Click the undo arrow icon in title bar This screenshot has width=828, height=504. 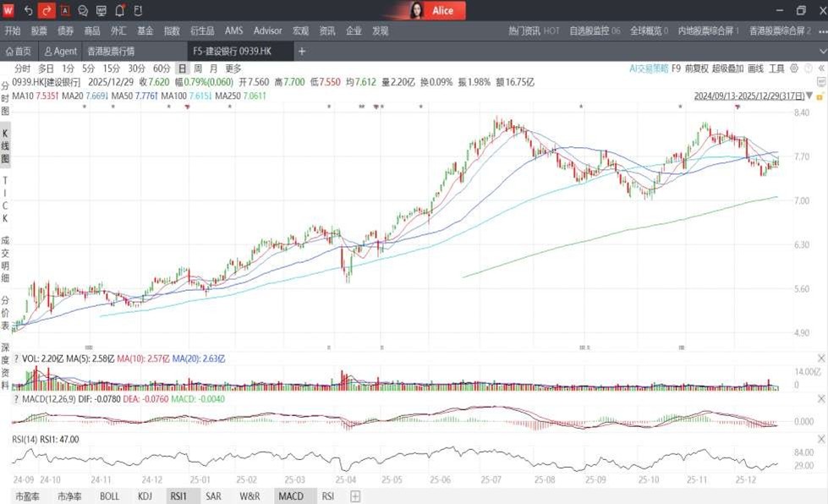pyautogui.click(x=29, y=10)
